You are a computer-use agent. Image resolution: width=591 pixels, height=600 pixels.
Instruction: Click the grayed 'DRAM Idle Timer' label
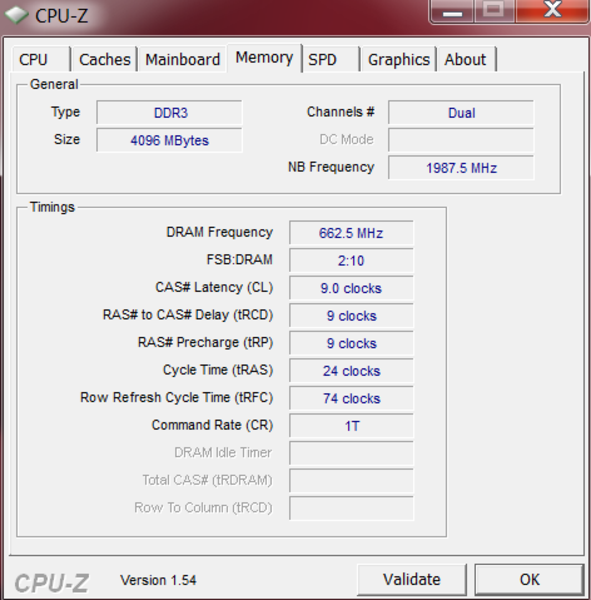coord(223,452)
